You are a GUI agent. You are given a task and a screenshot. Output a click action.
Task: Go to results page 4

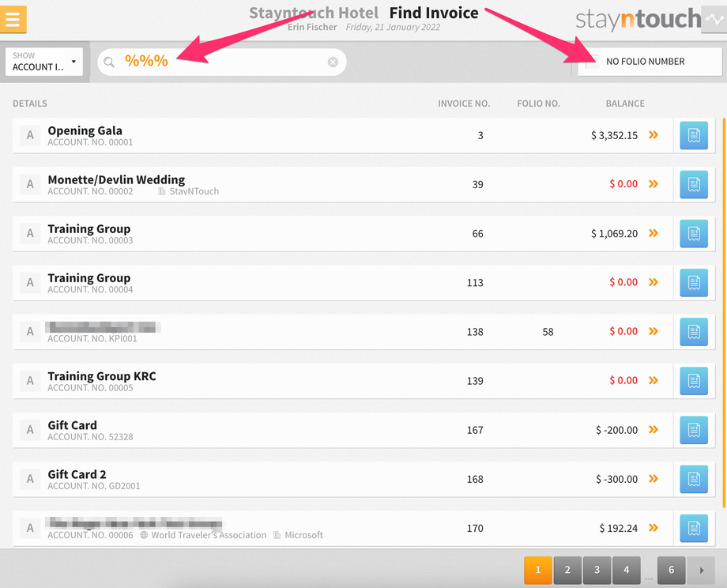coord(627,570)
